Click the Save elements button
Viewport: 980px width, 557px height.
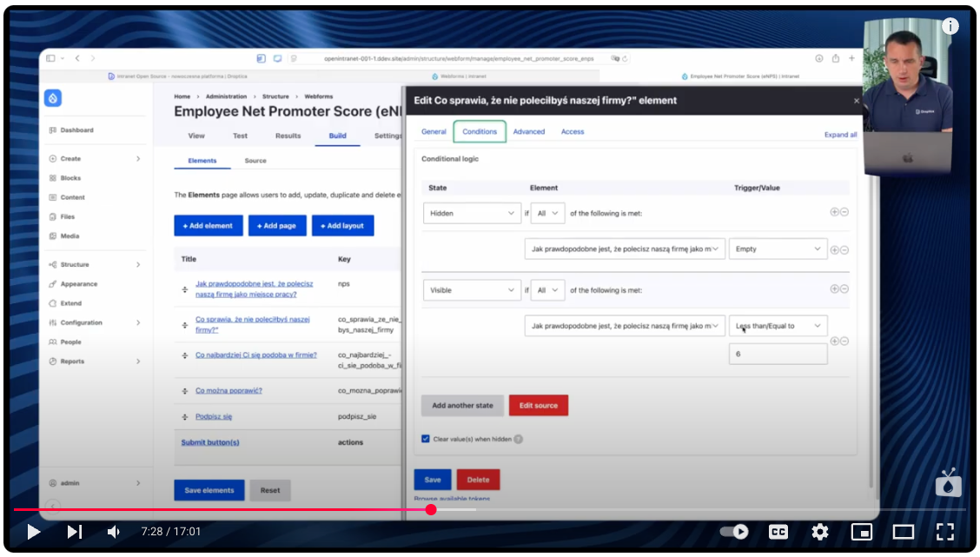(x=209, y=491)
